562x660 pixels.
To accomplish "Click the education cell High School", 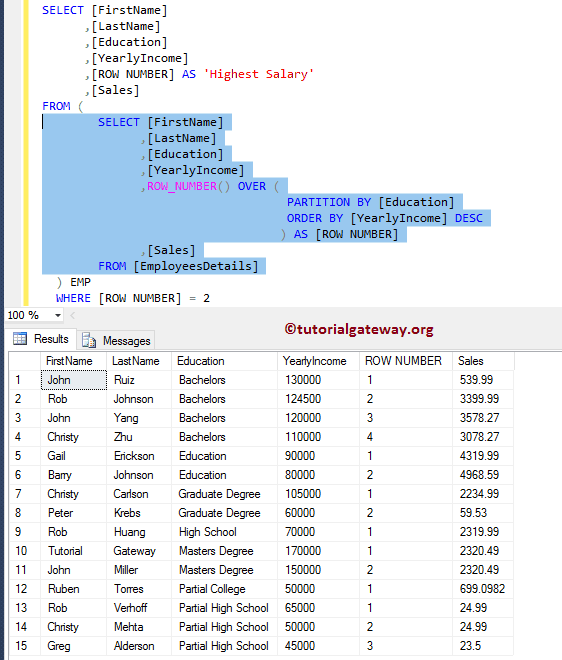I will pos(224,532).
